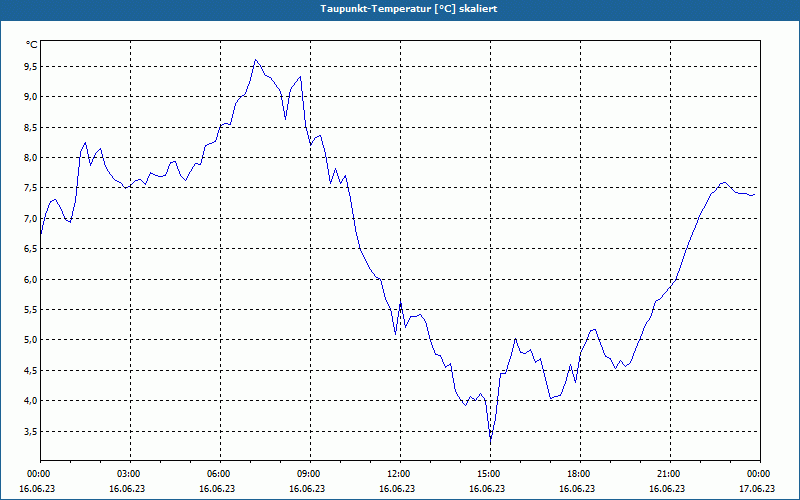This screenshot has height=500, width=800.
Task: Select the '7,5' y-axis label
Action: click(30, 188)
